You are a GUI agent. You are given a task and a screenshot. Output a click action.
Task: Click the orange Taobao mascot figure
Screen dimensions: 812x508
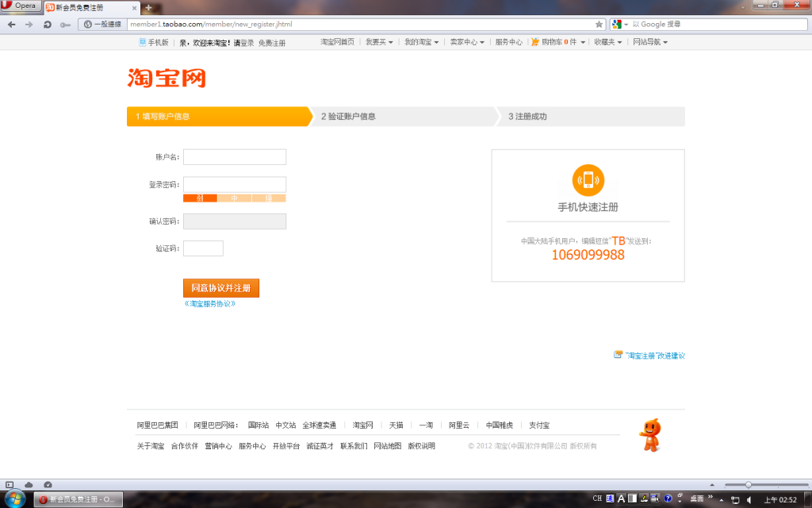tap(650, 435)
